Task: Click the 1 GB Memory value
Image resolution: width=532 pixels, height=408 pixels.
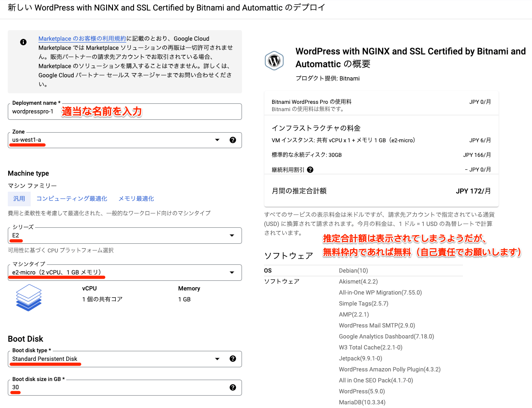Action: pos(184,300)
